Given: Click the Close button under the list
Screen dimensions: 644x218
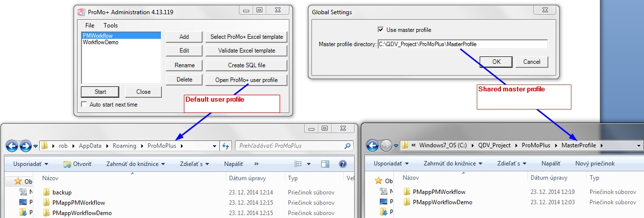Looking at the screenshot, I should click(143, 92).
